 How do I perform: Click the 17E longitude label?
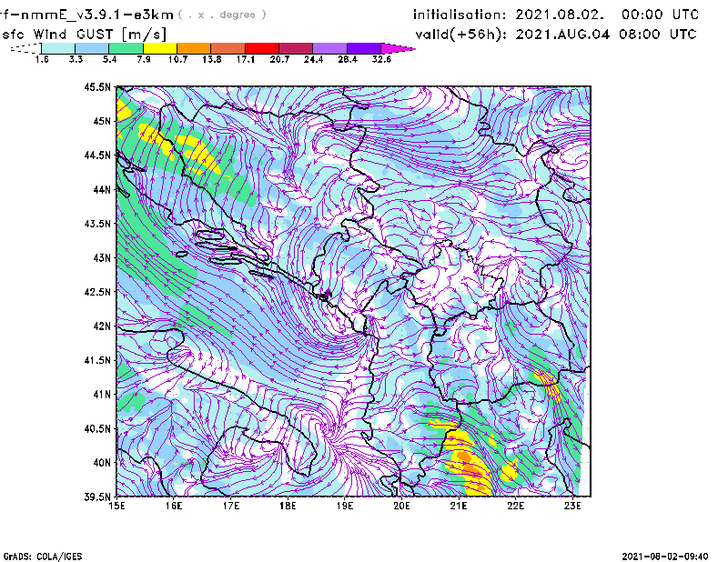tap(231, 506)
